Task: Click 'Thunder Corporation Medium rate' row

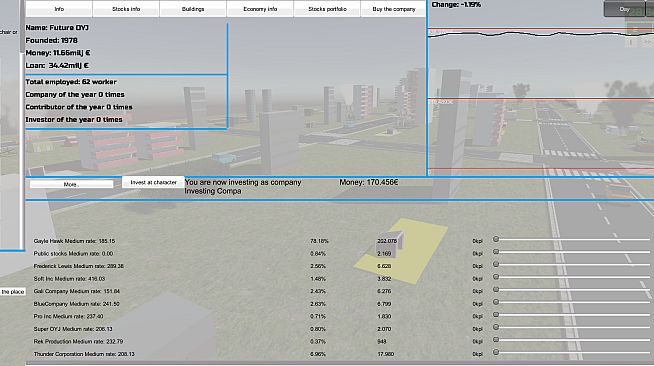Action: click(84, 354)
